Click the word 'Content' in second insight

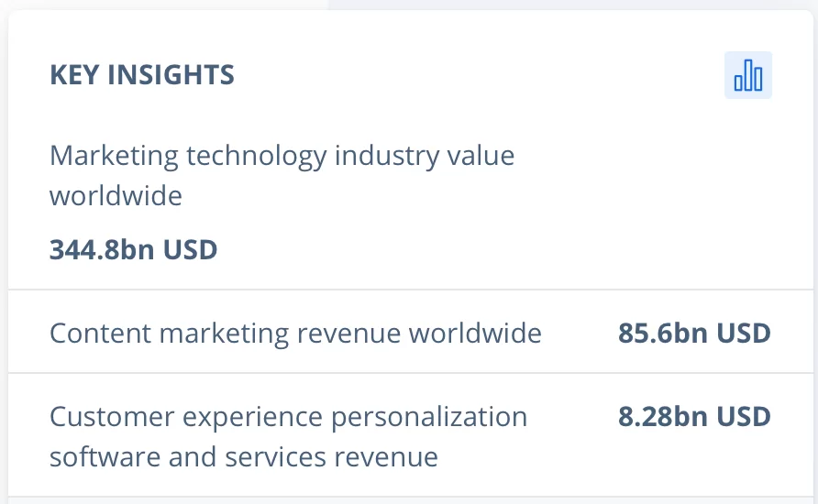click(100, 333)
